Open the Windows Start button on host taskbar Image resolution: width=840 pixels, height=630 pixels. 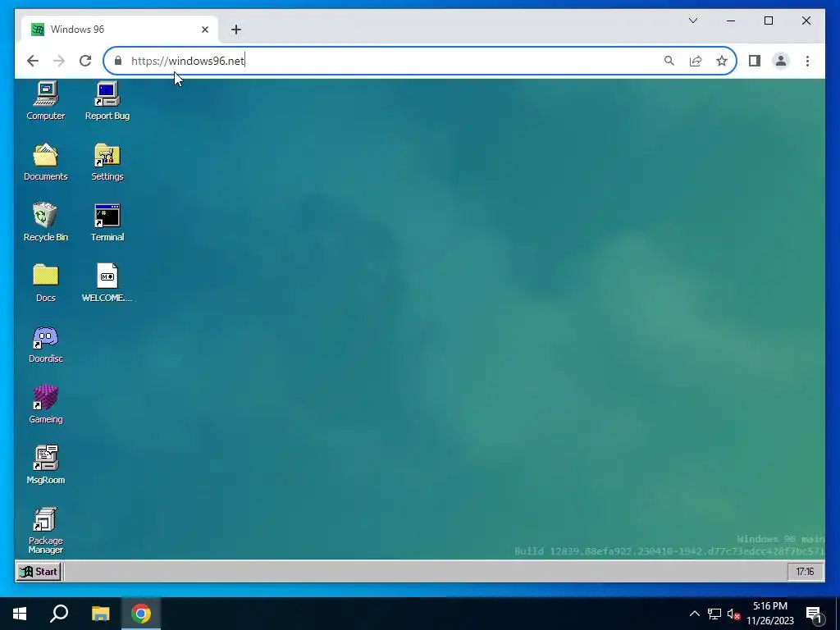[x=20, y=614]
